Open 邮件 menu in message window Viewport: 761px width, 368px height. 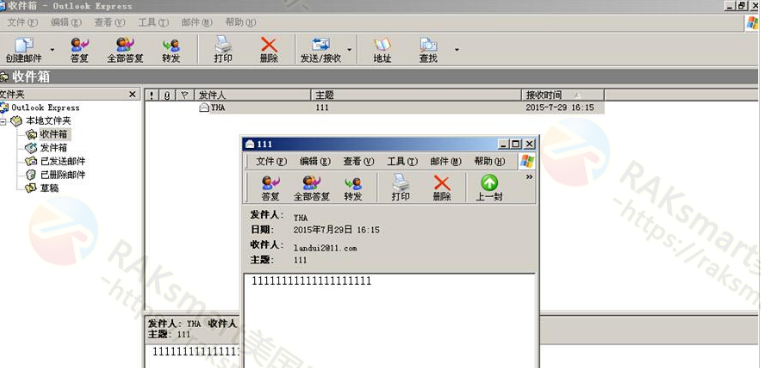446,161
